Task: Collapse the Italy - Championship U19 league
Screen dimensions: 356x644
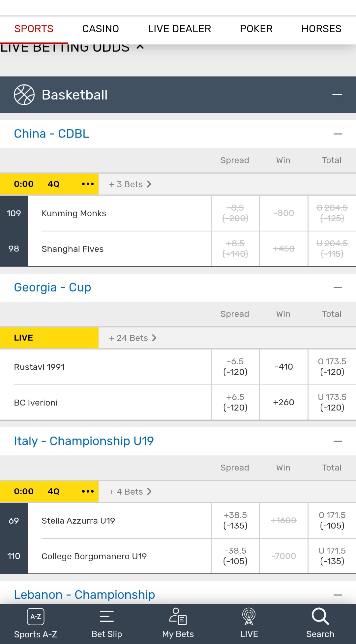Action: [338, 441]
